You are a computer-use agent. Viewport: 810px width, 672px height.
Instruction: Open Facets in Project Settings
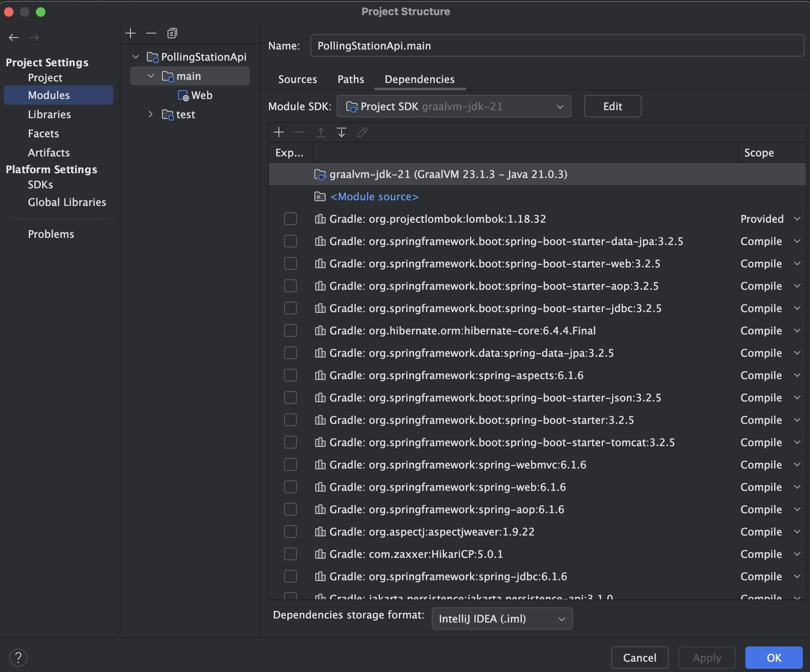(x=59, y=134)
